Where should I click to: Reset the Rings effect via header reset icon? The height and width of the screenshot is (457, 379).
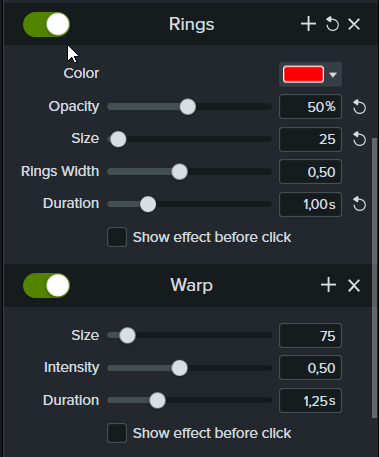332,24
